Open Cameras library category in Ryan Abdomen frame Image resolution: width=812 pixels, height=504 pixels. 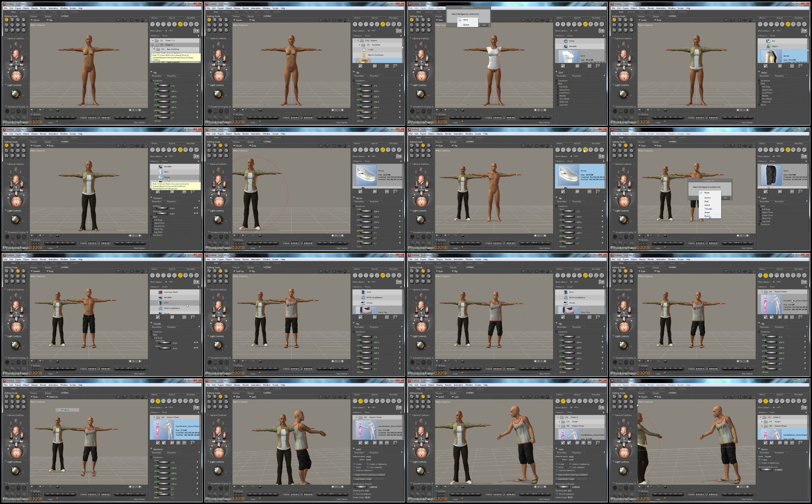pos(191,401)
